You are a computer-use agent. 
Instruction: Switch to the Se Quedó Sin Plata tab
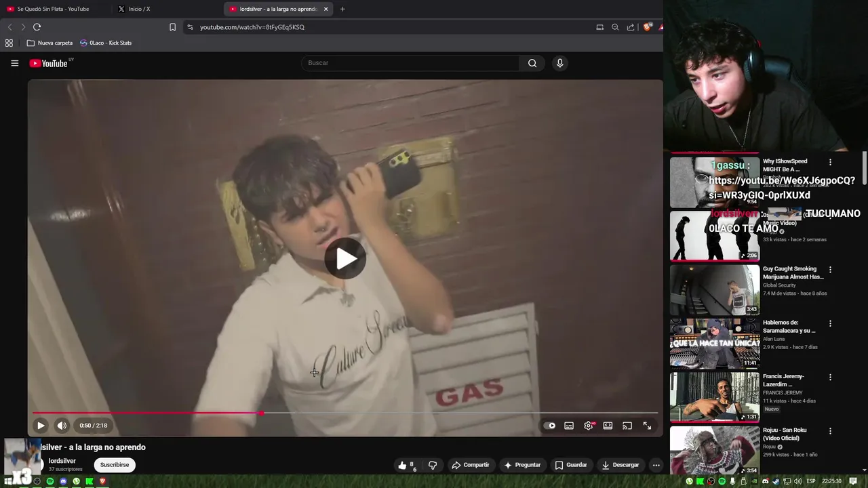click(x=53, y=9)
